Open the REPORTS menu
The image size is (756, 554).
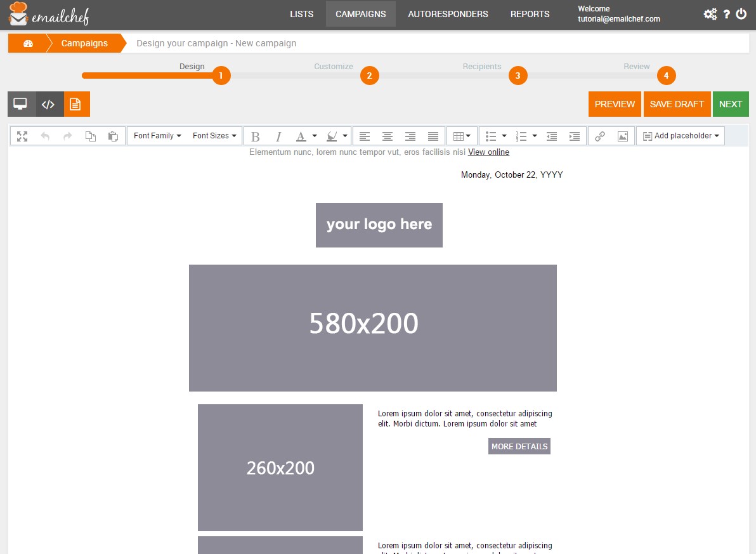530,14
